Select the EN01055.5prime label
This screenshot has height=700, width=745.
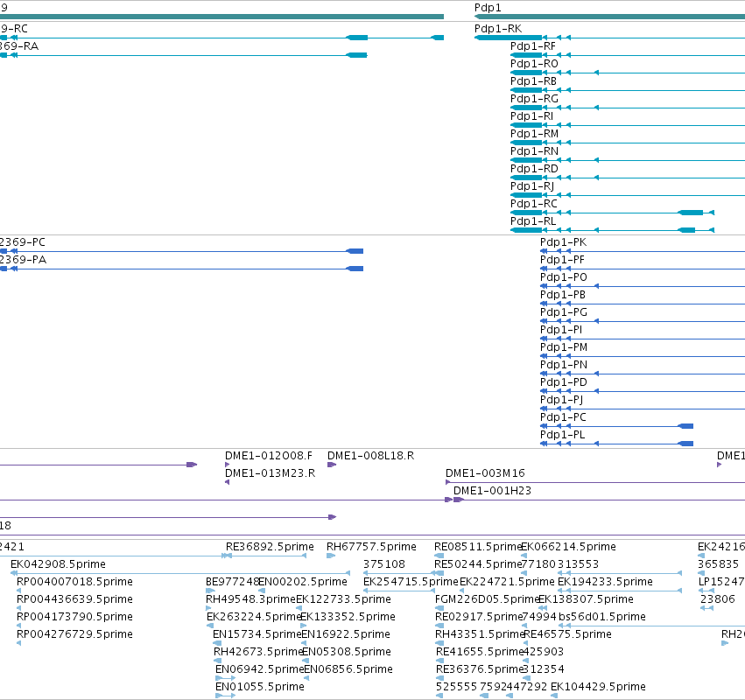[x=259, y=687]
